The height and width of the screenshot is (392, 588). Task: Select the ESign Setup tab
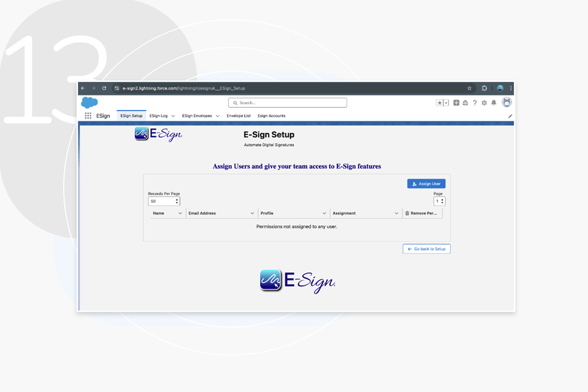pyautogui.click(x=131, y=116)
